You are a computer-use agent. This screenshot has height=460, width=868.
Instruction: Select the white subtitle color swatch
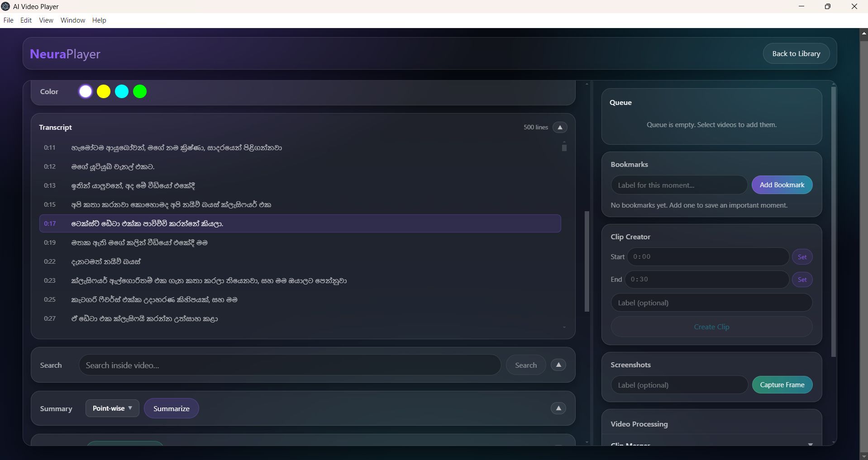coord(86,91)
